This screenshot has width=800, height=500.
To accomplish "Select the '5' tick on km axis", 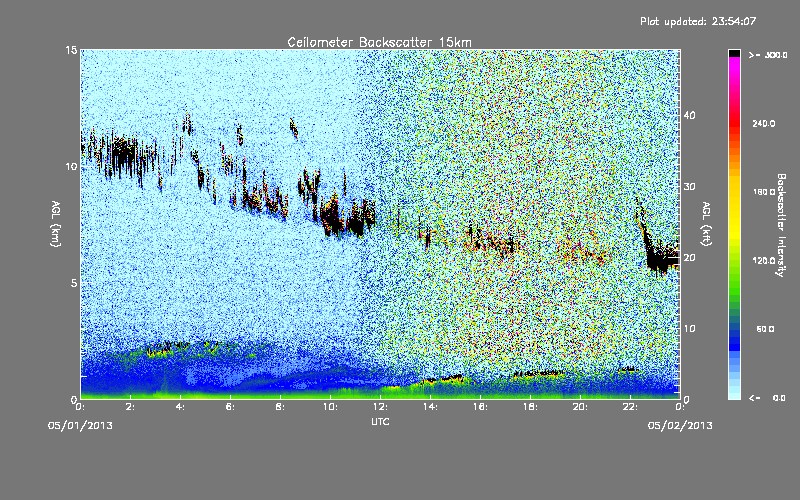I will (x=74, y=283).
